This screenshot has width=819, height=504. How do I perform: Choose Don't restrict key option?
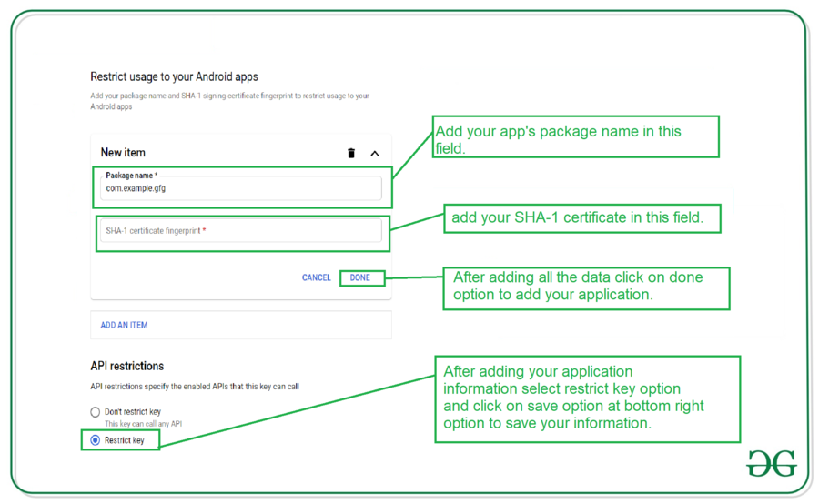[95, 412]
